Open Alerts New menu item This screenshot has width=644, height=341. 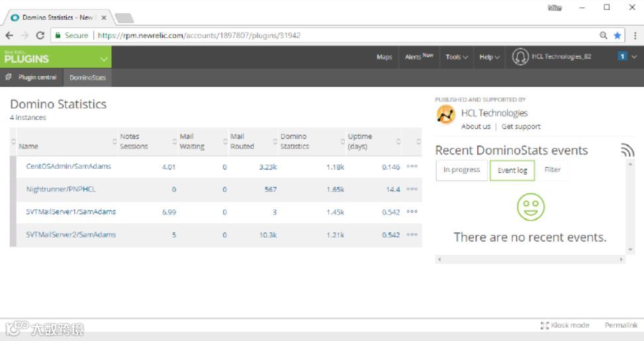419,57
